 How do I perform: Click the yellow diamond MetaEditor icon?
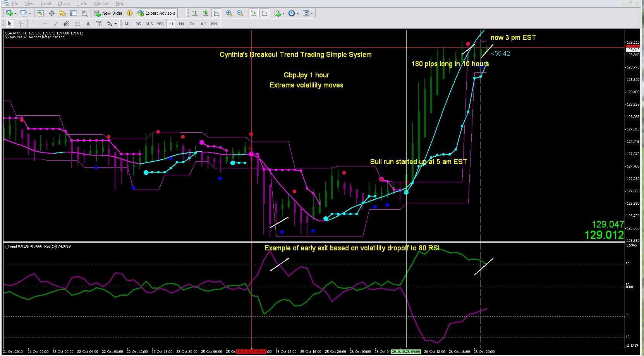click(x=130, y=13)
